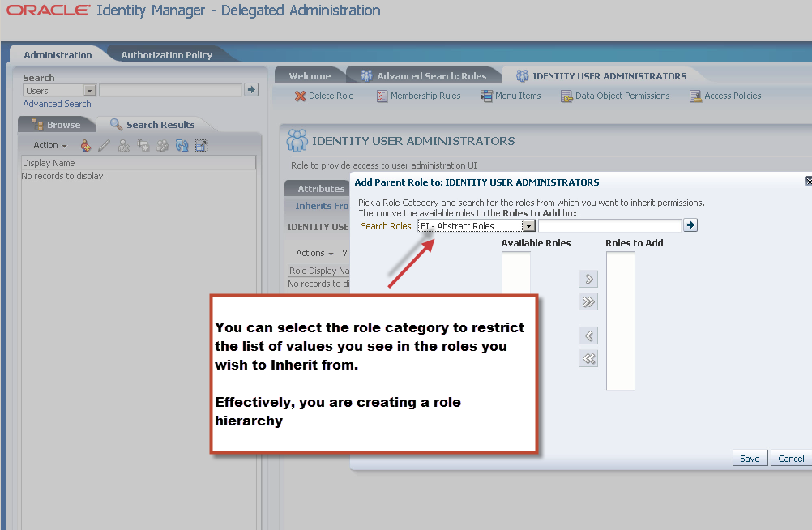
Task: Switch to the Administration tab
Action: (x=58, y=55)
